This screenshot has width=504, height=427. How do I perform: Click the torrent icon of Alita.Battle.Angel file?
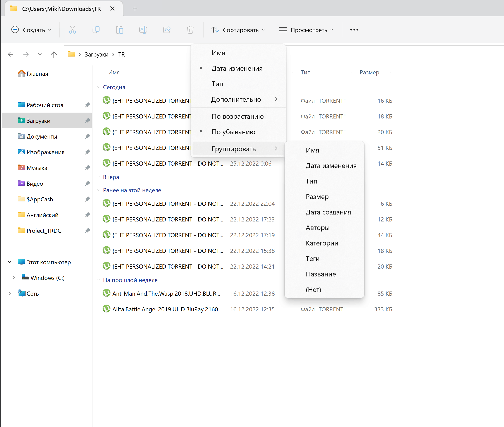pos(106,309)
